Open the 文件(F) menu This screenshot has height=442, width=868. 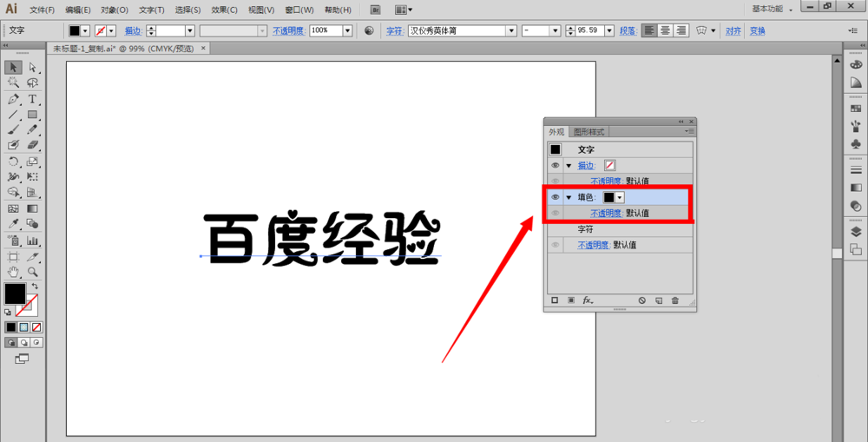pos(42,10)
